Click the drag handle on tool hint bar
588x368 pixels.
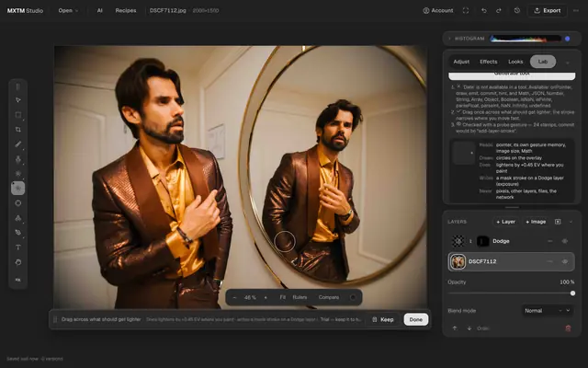(x=55, y=319)
